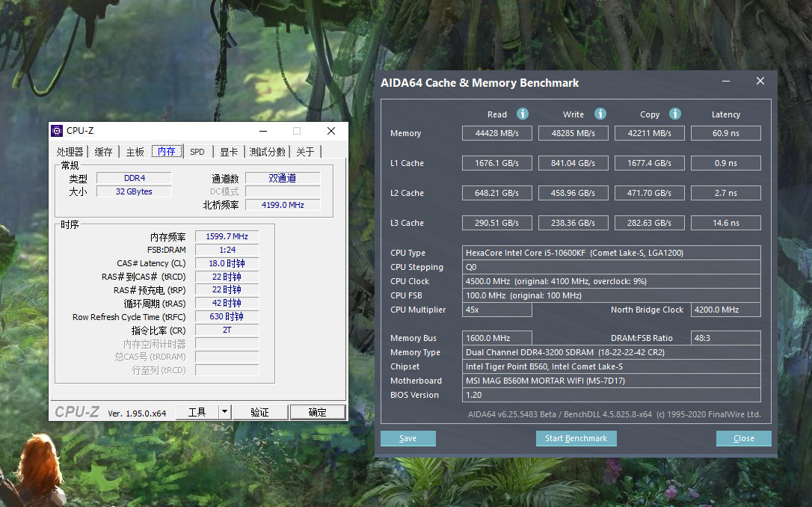Click the 32 GBytes 大小 value in CPU-Z
812x507 pixels.
(x=134, y=191)
